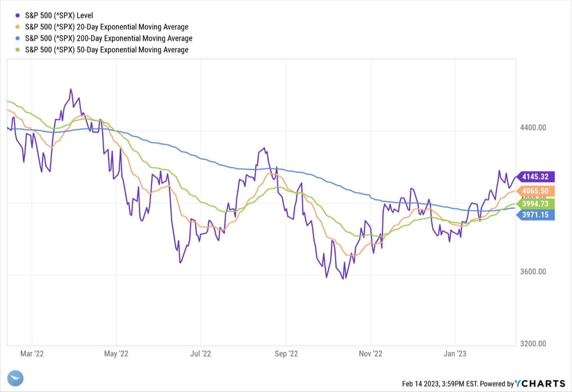Viewport: 572px width, 392px height.
Task: Click the purple S&P 500 Level legend dot
Action: coord(18,16)
